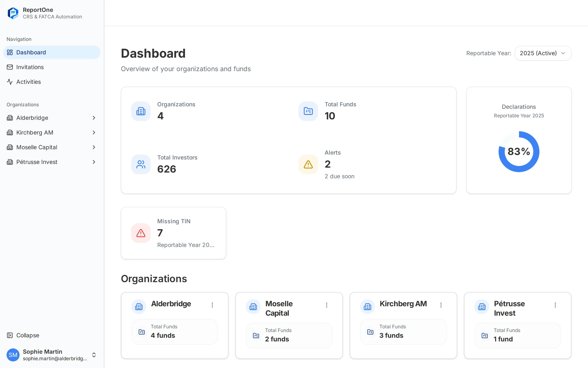
Task: Expand the Moselle Capital sidebar chevron
Action: (94, 147)
